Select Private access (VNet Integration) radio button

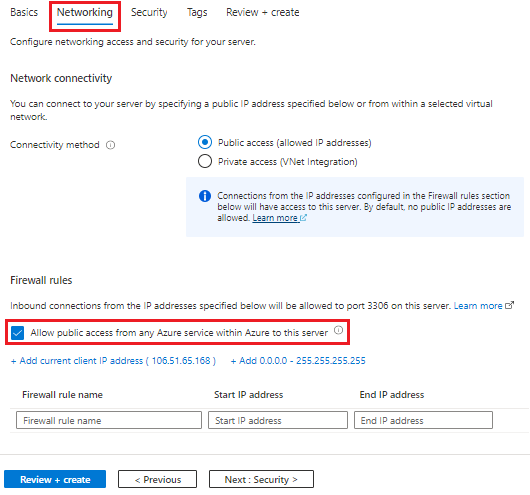pos(205,161)
